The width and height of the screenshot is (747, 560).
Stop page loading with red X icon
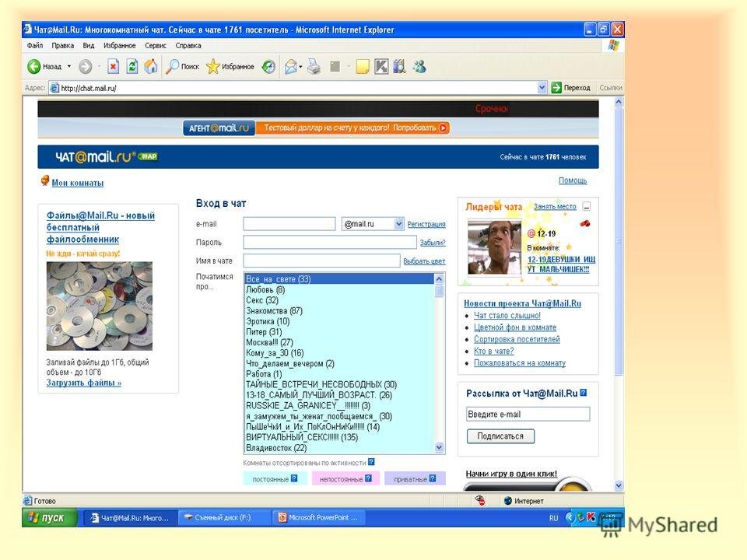click(x=113, y=67)
